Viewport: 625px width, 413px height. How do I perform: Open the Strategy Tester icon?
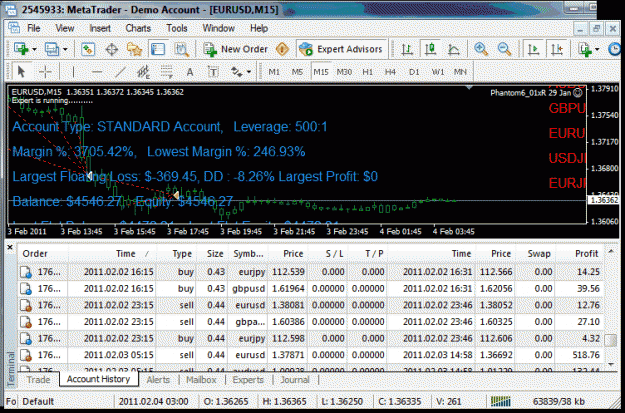pos(182,49)
